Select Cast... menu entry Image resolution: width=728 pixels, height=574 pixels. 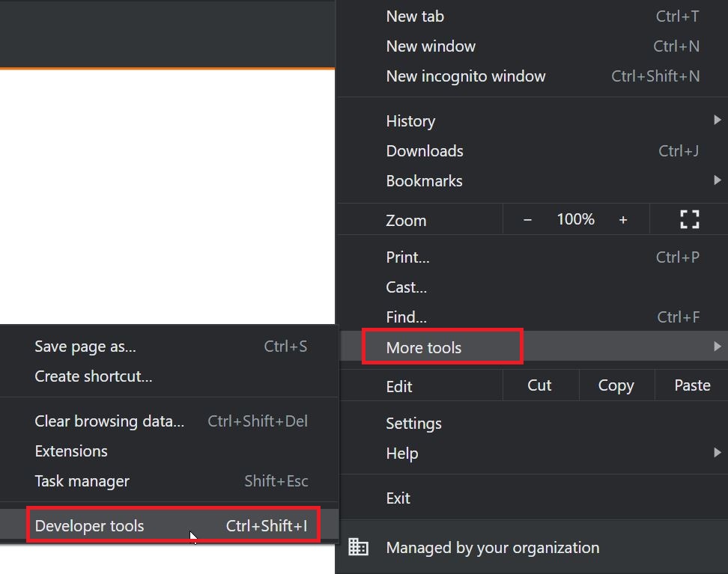click(x=532, y=287)
